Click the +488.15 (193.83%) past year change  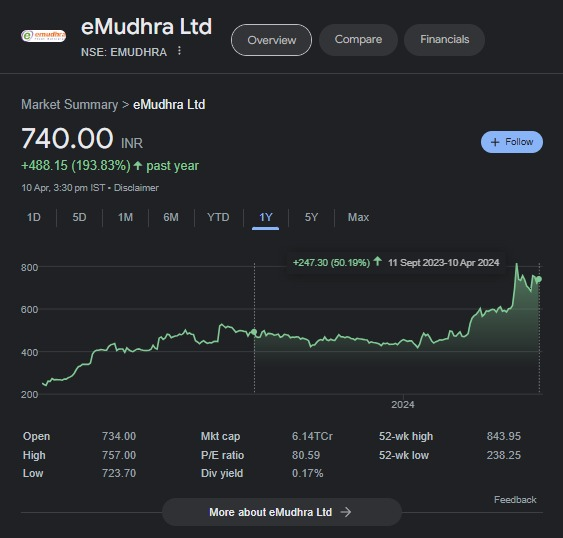110,166
